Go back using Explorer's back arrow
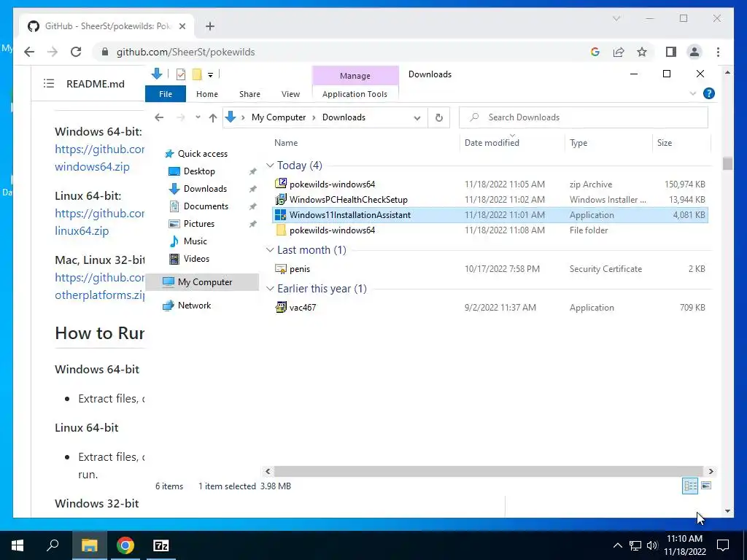747x560 pixels. pyautogui.click(x=159, y=117)
